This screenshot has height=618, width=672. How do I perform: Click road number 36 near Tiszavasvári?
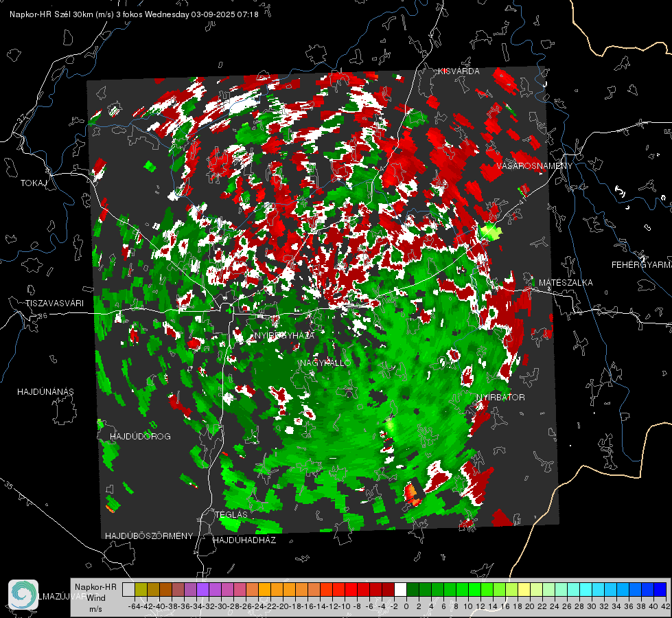pyautogui.click(x=43, y=316)
